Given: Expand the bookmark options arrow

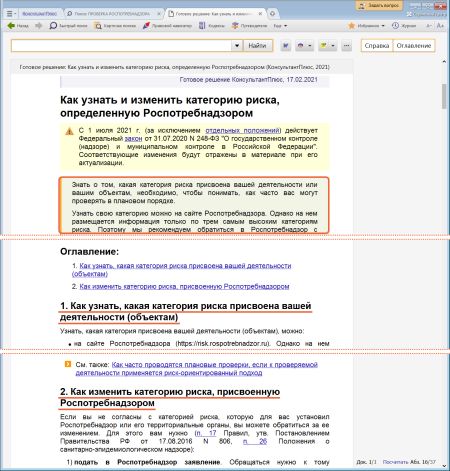Looking at the screenshot, I should 333,46.
